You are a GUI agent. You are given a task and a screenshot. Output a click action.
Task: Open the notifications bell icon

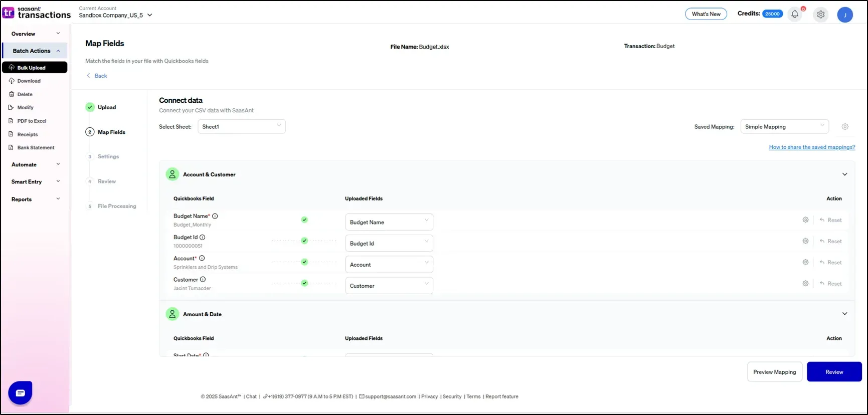click(x=795, y=14)
